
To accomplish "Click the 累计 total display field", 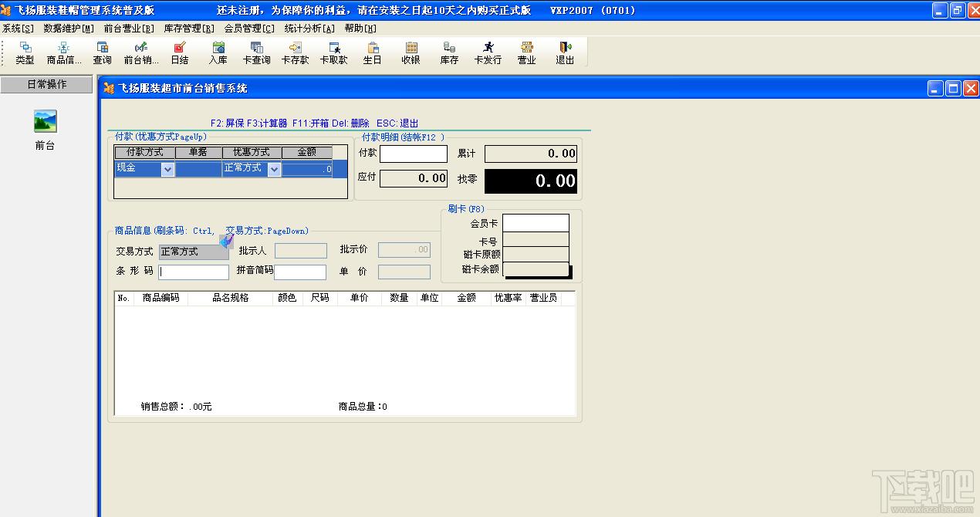I will coord(531,154).
